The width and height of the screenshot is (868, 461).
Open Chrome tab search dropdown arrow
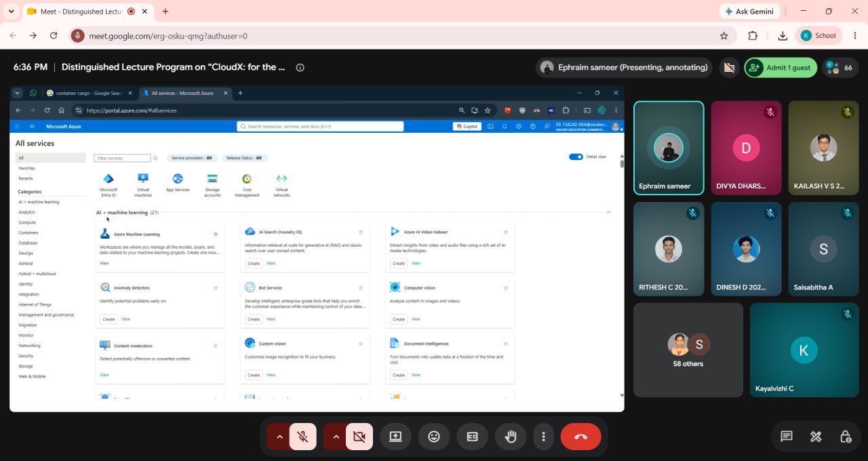pos(11,12)
